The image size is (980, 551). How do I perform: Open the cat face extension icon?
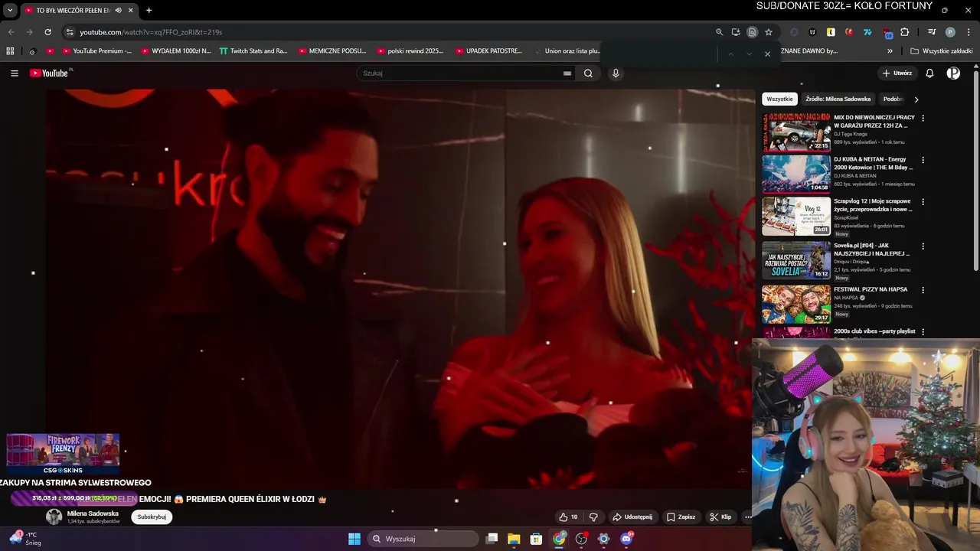812,32
